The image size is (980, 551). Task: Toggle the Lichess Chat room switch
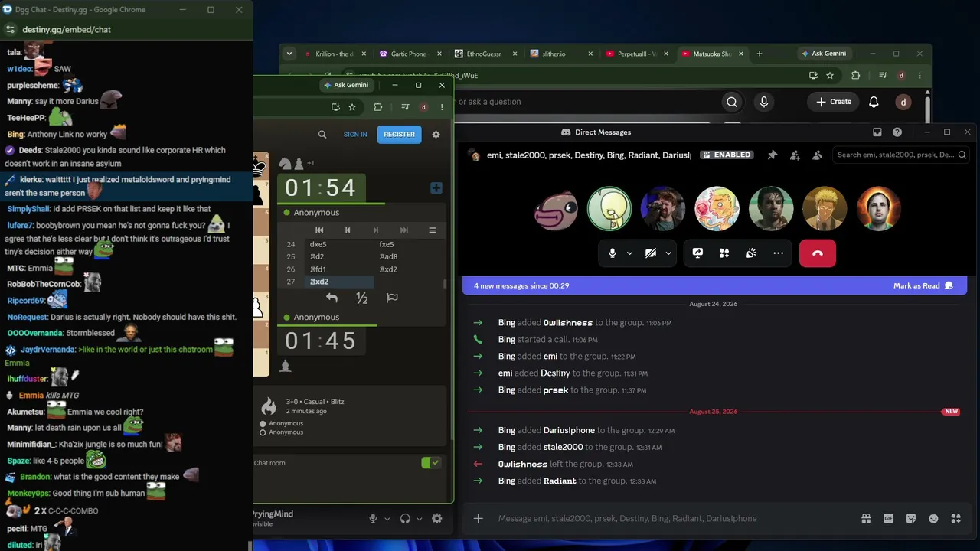point(431,463)
